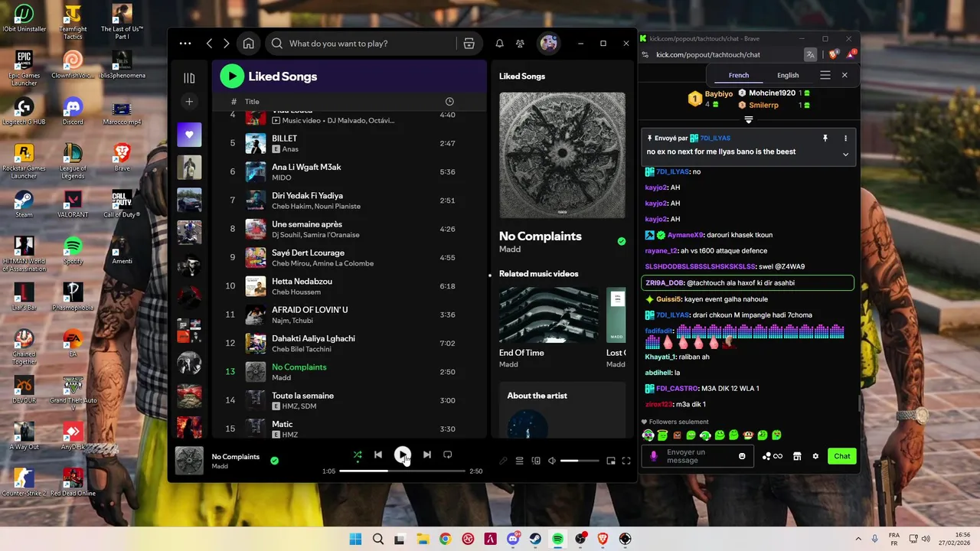The width and height of the screenshot is (980, 551).
Task: Select the song BILLET by Anas
Action: (348, 143)
